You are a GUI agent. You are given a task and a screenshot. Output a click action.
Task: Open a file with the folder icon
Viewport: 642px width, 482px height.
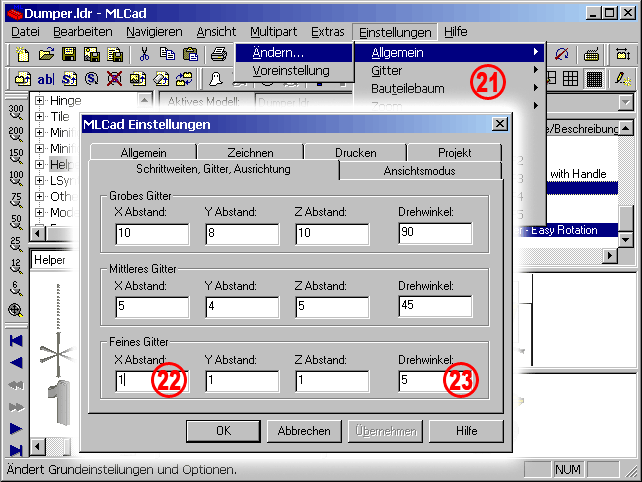click(x=46, y=54)
